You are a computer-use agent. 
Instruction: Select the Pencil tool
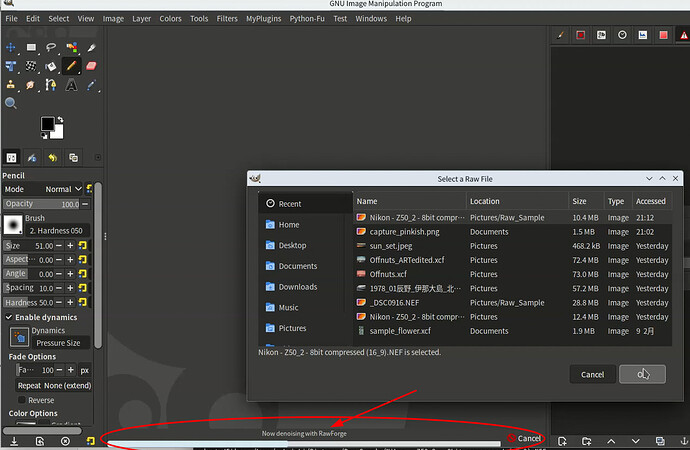(71, 66)
